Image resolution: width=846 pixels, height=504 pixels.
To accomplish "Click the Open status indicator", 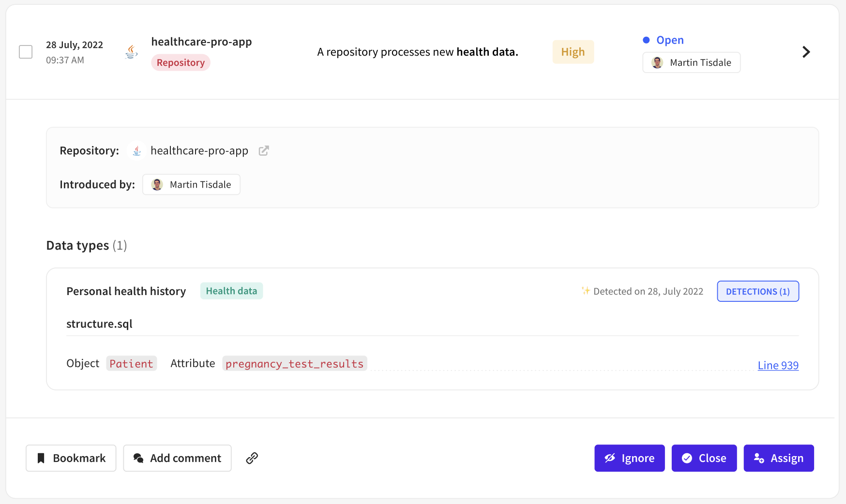I will 663,40.
